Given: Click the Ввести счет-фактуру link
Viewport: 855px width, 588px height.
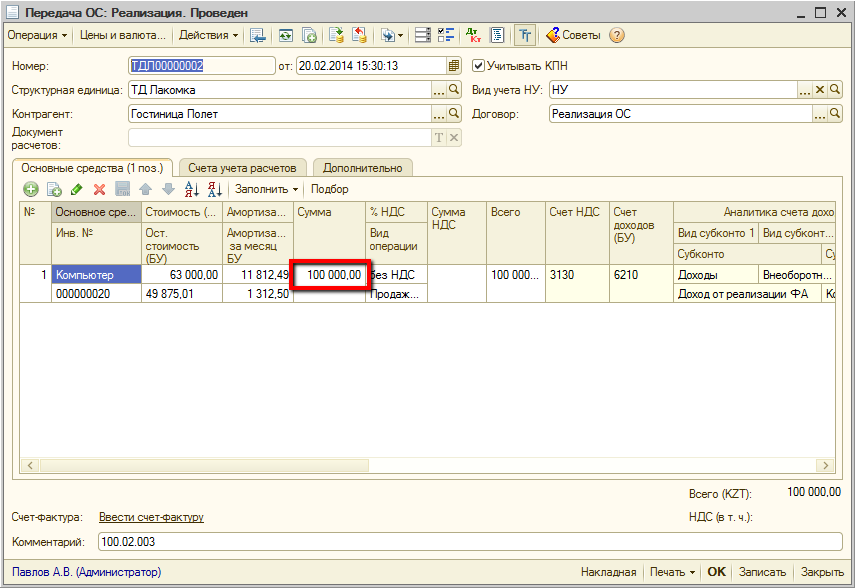Looking at the screenshot, I should click(x=151, y=517).
